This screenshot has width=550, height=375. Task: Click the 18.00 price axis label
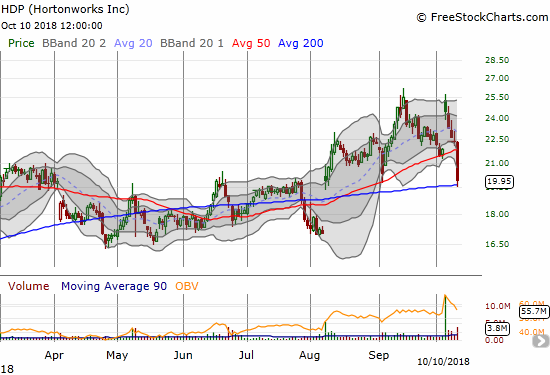(497, 214)
